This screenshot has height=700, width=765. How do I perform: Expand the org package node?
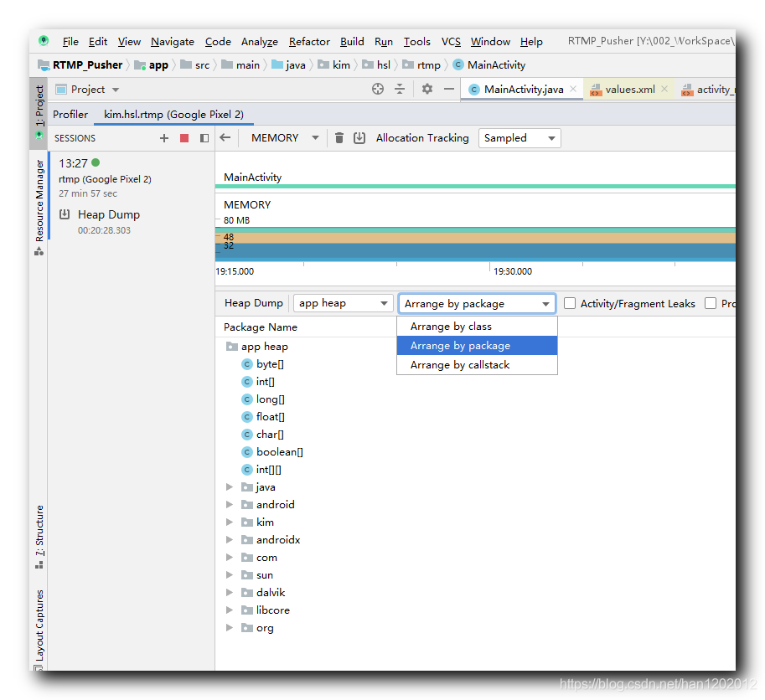tap(230, 627)
